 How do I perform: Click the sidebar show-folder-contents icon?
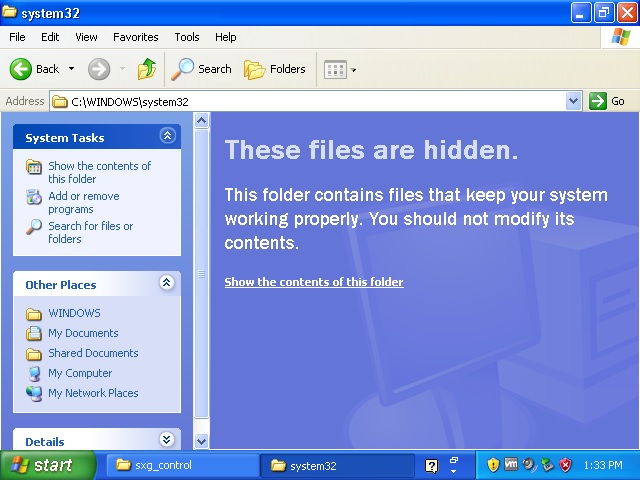pyautogui.click(x=34, y=167)
